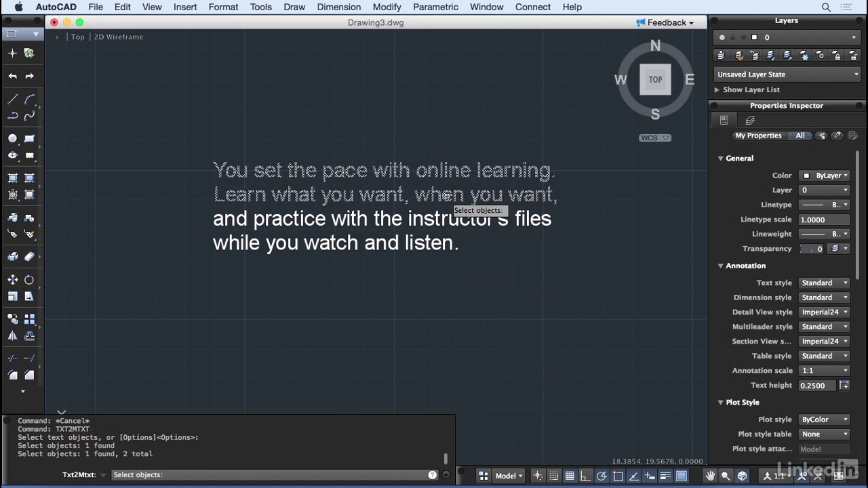The image size is (868, 488).
Task: Activate the Zoom magnifier in status bar
Action: 726,476
